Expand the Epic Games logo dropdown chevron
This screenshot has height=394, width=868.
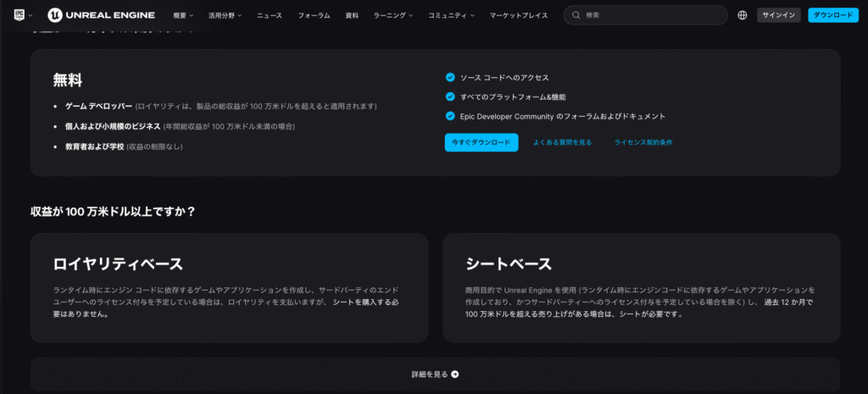click(30, 15)
